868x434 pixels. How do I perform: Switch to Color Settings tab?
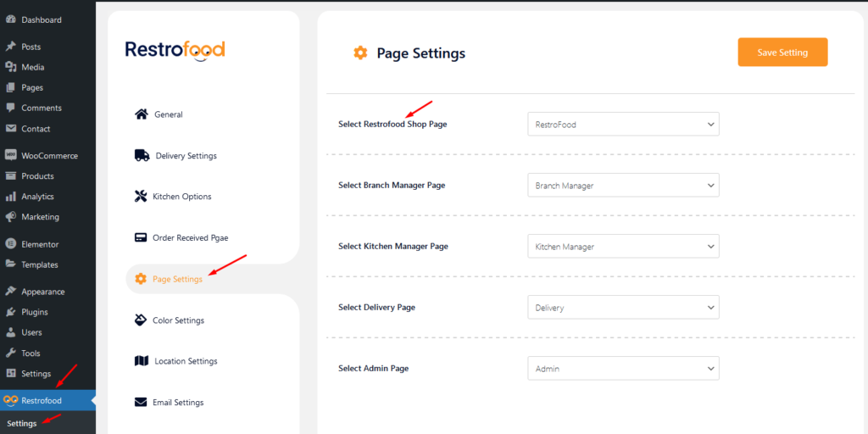pos(178,320)
